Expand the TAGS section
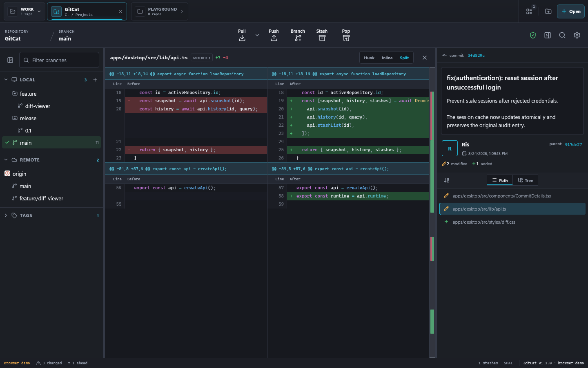The image size is (588, 368). click(6, 215)
